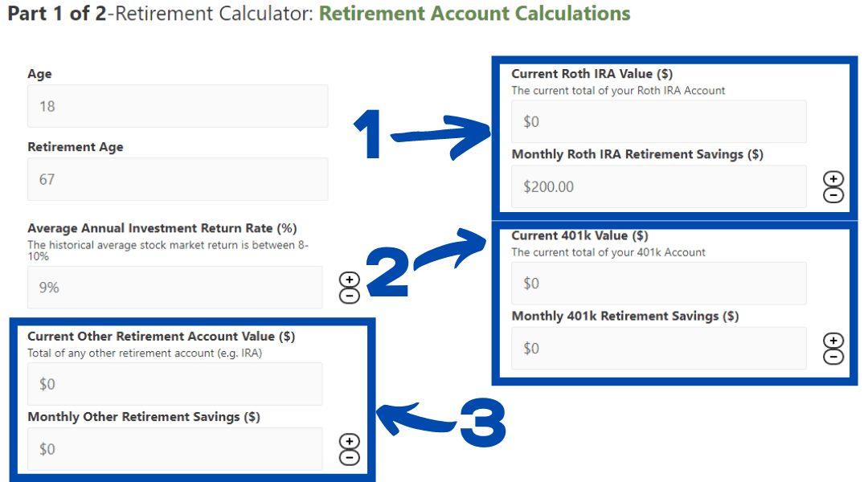This screenshot has height=482, width=868.
Task: Click the Age input field
Action: coord(177,105)
